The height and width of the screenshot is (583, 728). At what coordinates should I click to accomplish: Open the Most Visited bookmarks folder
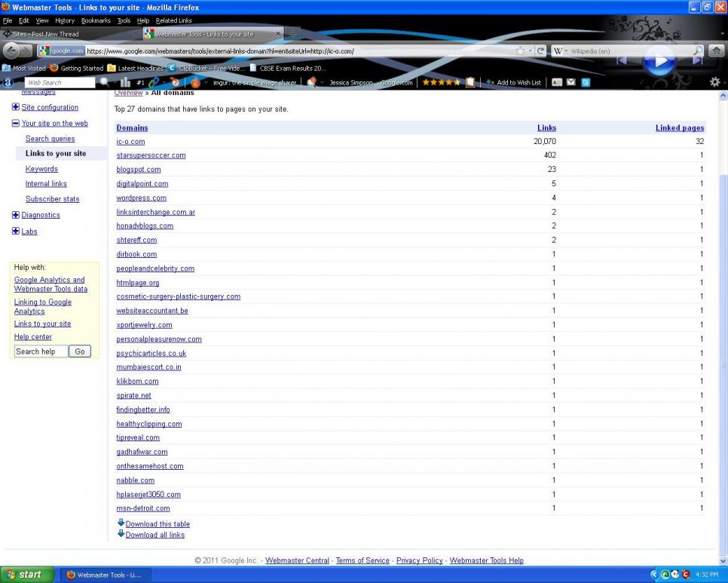24,69
